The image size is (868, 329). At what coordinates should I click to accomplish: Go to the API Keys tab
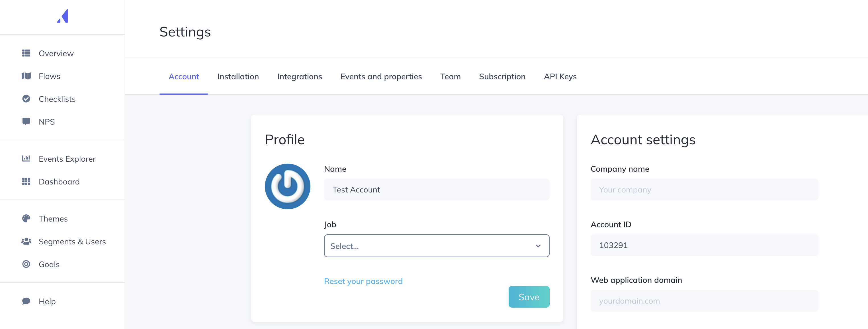(560, 77)
